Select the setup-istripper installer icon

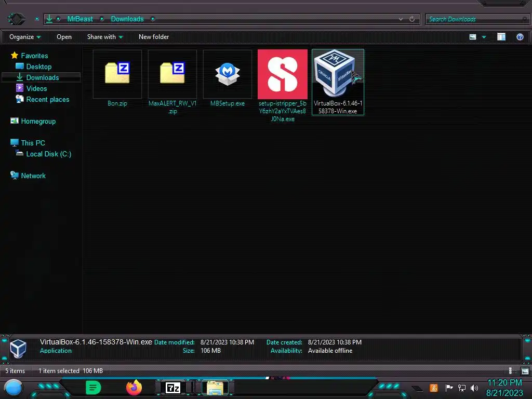283,74
